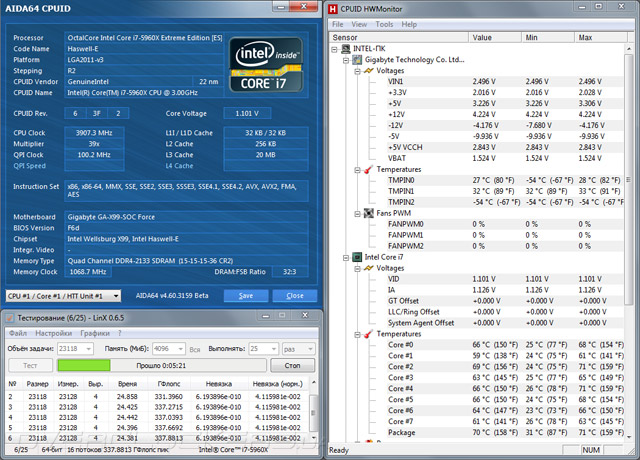Click the Тест button in LinX
Screen dimensions: 640x460
pyautogui.click(x=30, y=365)
